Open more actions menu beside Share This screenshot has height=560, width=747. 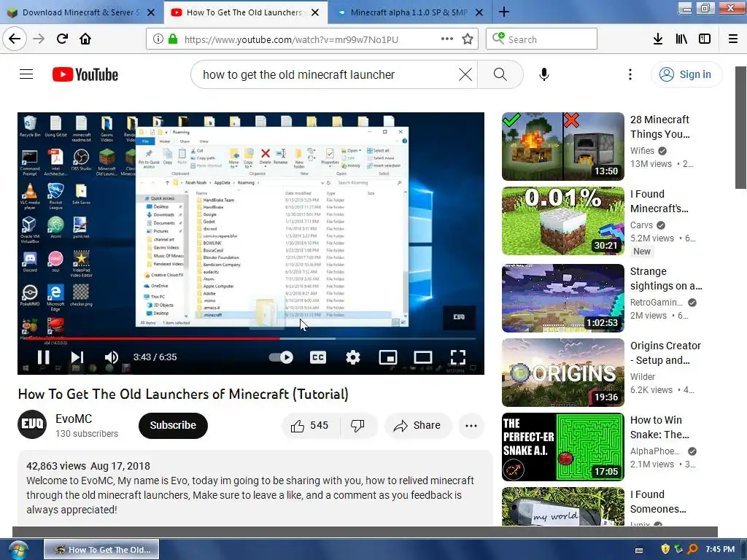471,426
